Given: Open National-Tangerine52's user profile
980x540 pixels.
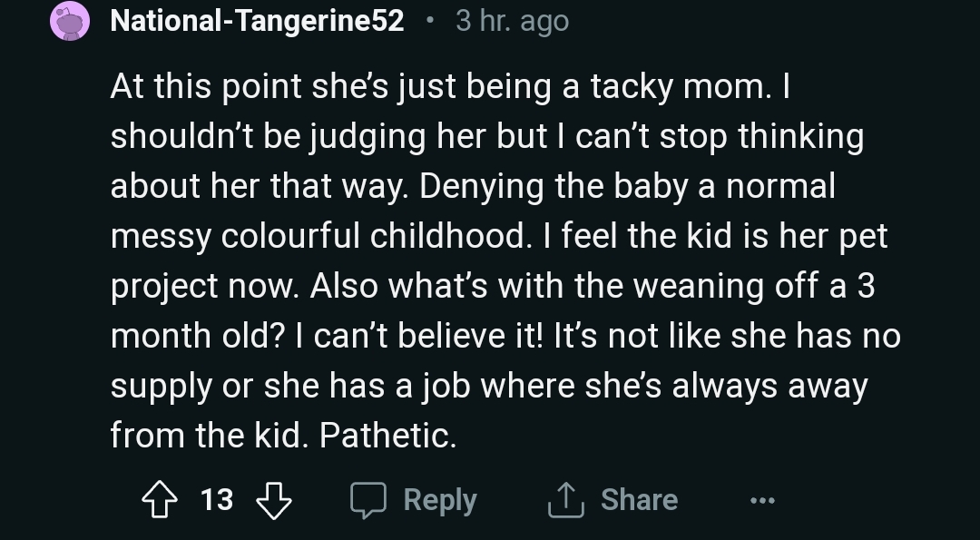Looking at the screenshot, I should (257, 21).
